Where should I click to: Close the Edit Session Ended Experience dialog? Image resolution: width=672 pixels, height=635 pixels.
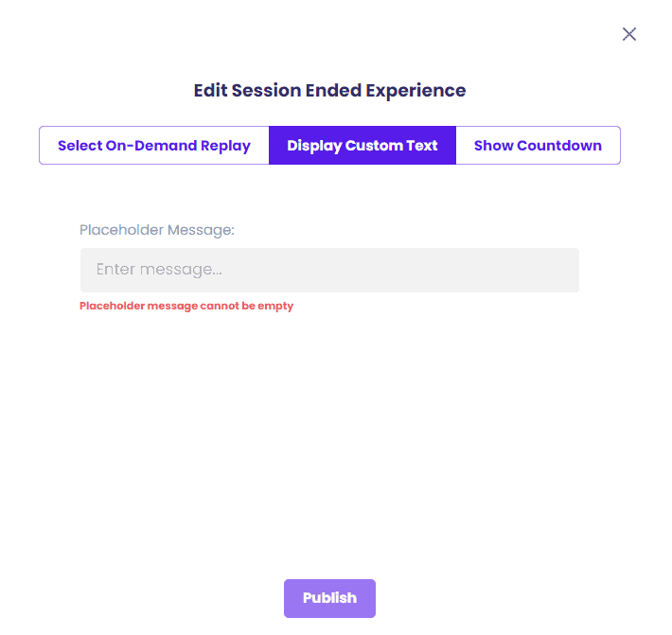[629, 34]
